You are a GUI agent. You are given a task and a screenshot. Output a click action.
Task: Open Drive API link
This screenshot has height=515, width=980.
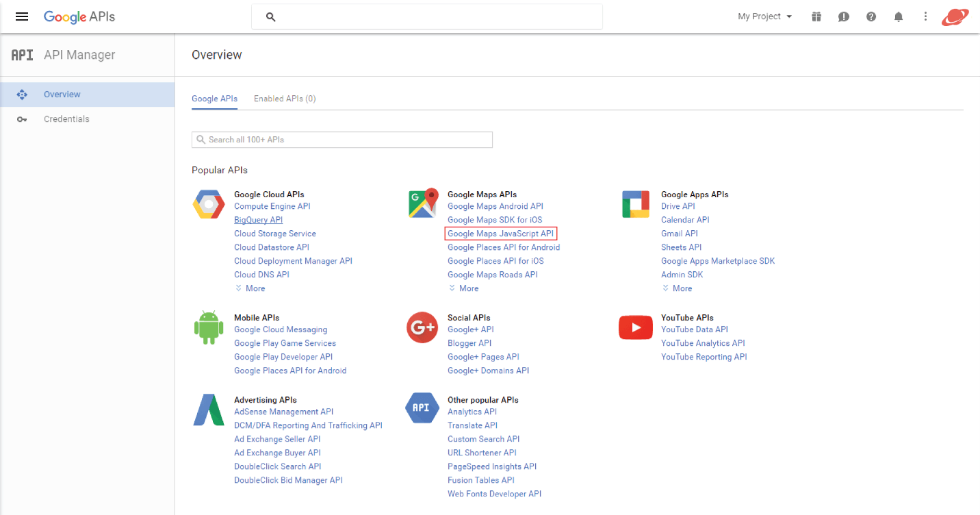678,206
